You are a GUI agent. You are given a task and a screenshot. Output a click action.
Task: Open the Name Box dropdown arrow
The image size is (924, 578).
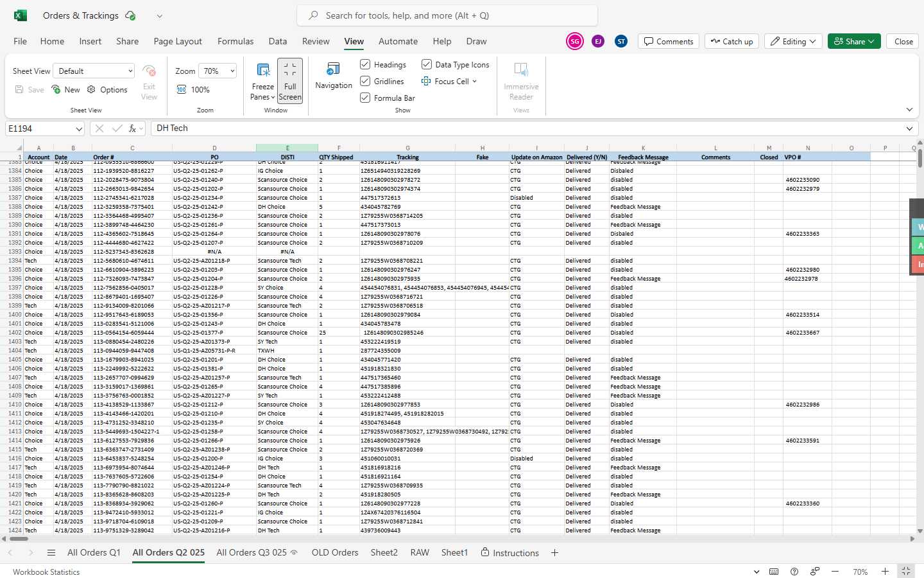[79, 129]
